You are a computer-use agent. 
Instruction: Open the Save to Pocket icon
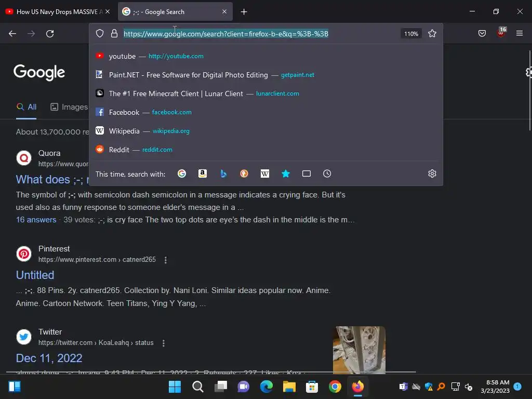tap(482, 34)
